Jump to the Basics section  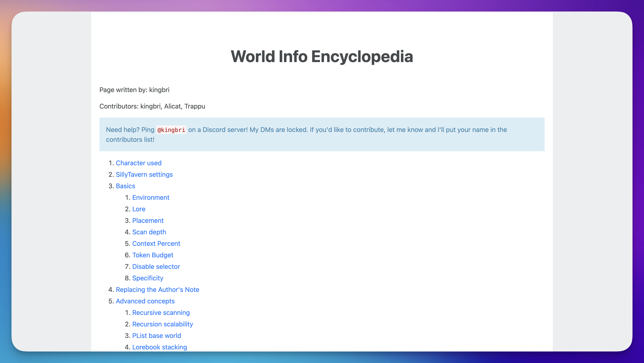click(125, 186)
